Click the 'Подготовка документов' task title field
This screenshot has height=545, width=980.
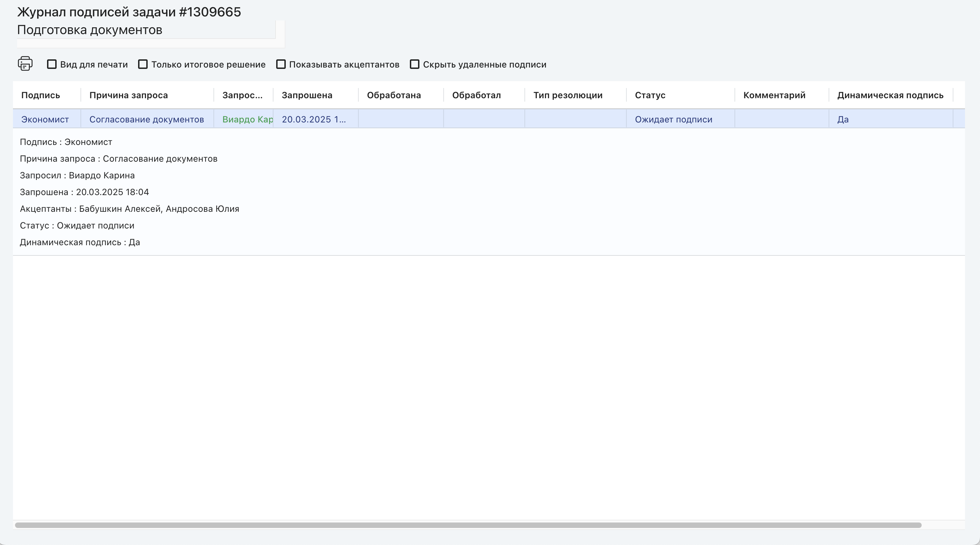[146, 30]
